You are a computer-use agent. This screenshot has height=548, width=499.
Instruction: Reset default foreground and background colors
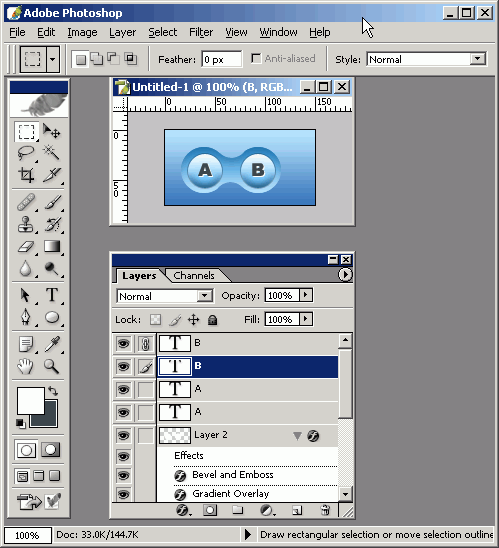[x=21, y=423]
